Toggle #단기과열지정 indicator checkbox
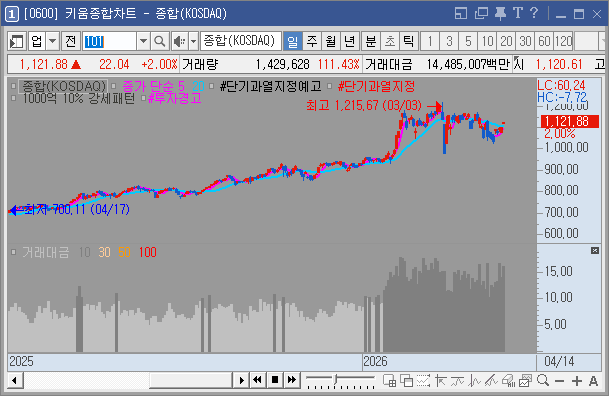 [x=330, y=86]
